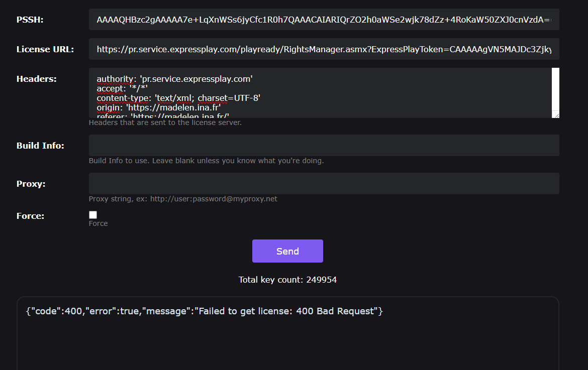This screenshot has width=588, height=370.
Task: Click the Proxy input field
Action: pos(324,184)
